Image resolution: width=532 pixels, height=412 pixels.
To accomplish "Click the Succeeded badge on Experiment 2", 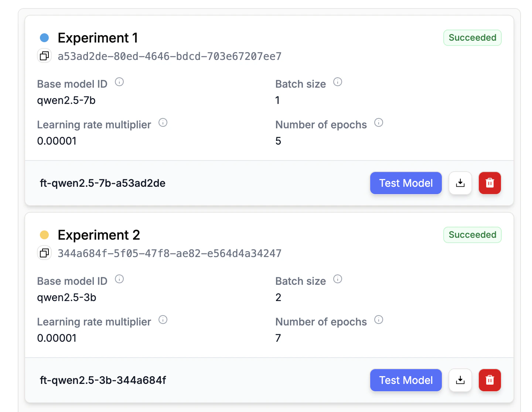I will pyautogui.click(x=472, y=234).
